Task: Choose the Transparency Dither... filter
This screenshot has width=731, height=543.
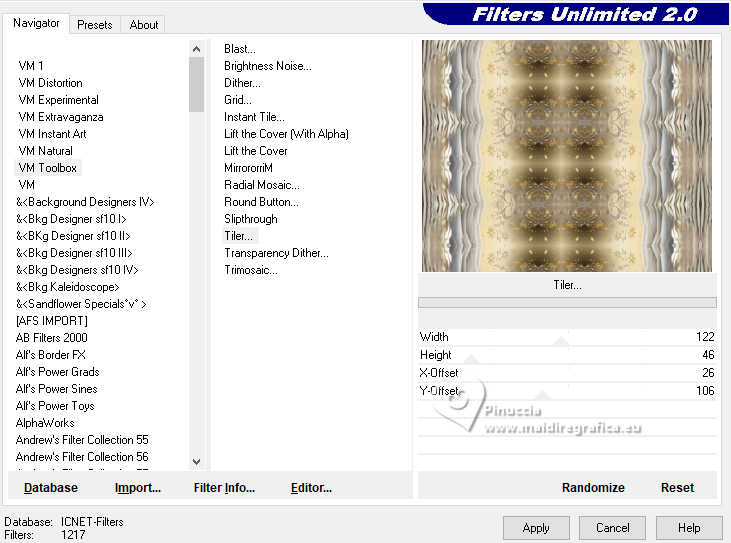Action: pos(276,253)
